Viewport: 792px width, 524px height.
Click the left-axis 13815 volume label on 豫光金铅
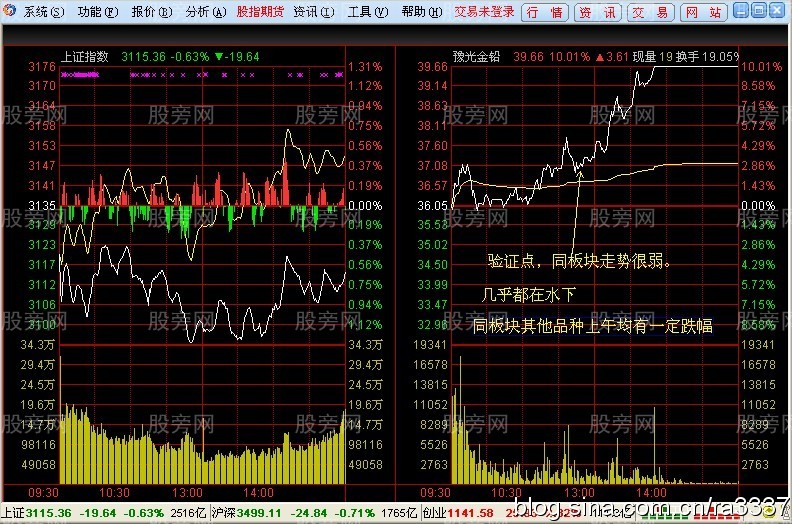coord(430,385)
